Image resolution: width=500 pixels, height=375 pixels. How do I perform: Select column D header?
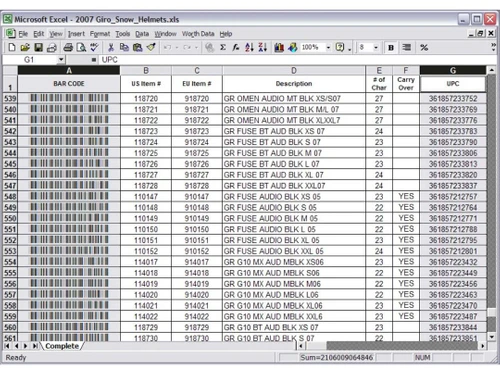pos(294,70)
